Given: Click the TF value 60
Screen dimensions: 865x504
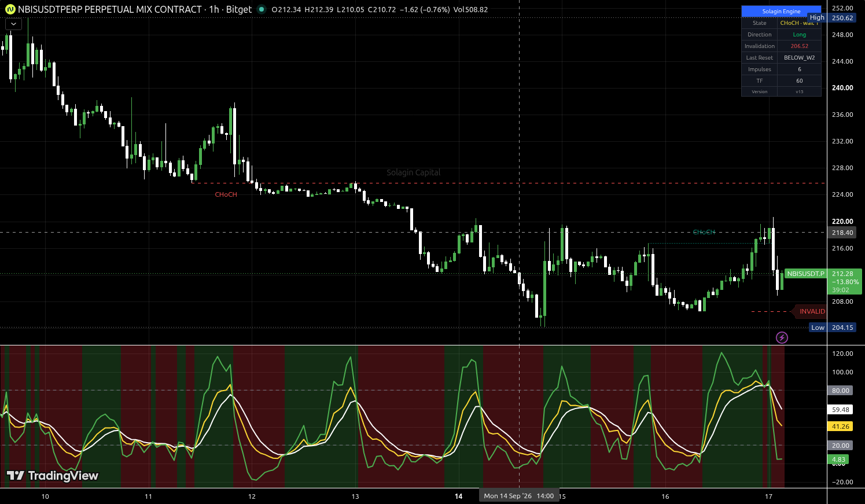Looking at the screenshot, I should tap(799, 81).
